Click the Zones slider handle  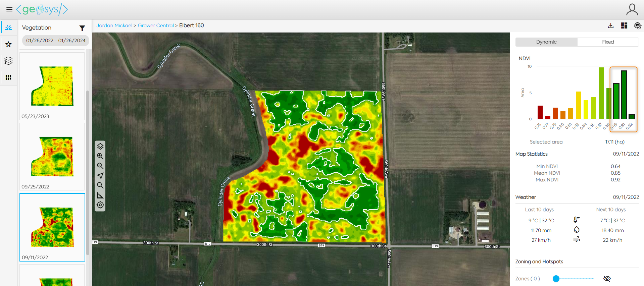(556, 279)
